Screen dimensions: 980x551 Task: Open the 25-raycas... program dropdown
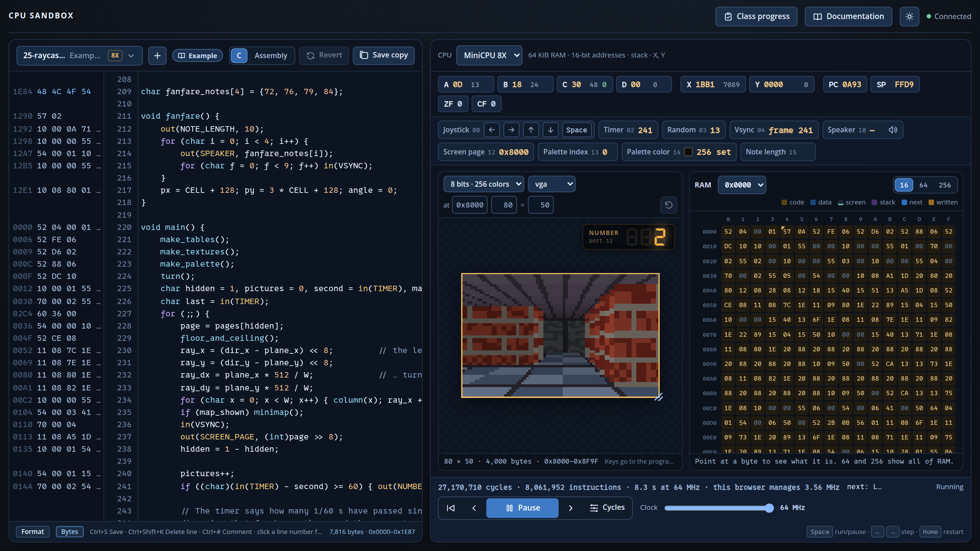[79, 55]
